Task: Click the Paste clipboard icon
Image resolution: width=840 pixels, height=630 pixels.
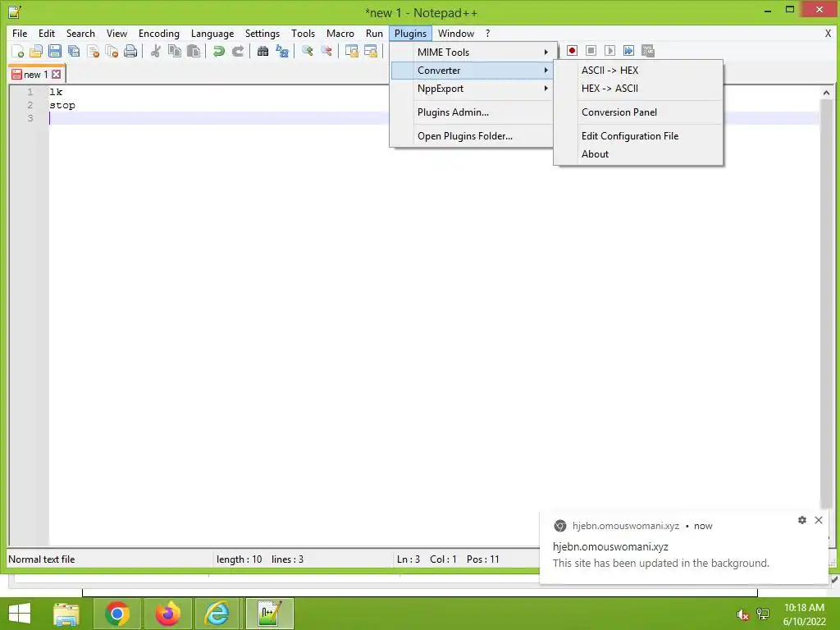Action: (x=194, y=51)
